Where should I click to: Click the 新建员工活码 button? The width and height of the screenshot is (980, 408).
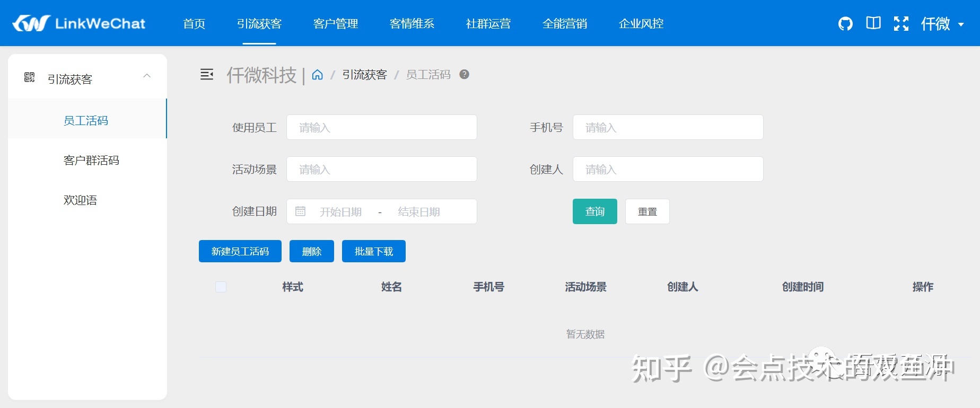(x=240, y=251)
